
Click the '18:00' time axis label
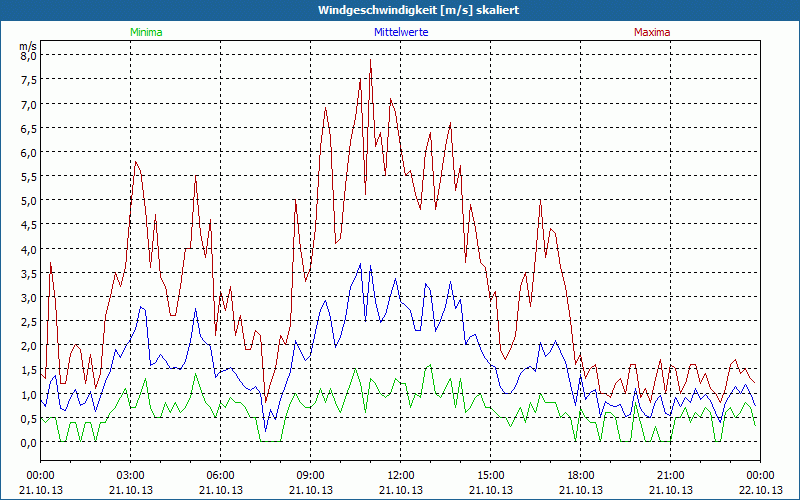[x=581, y=476]
